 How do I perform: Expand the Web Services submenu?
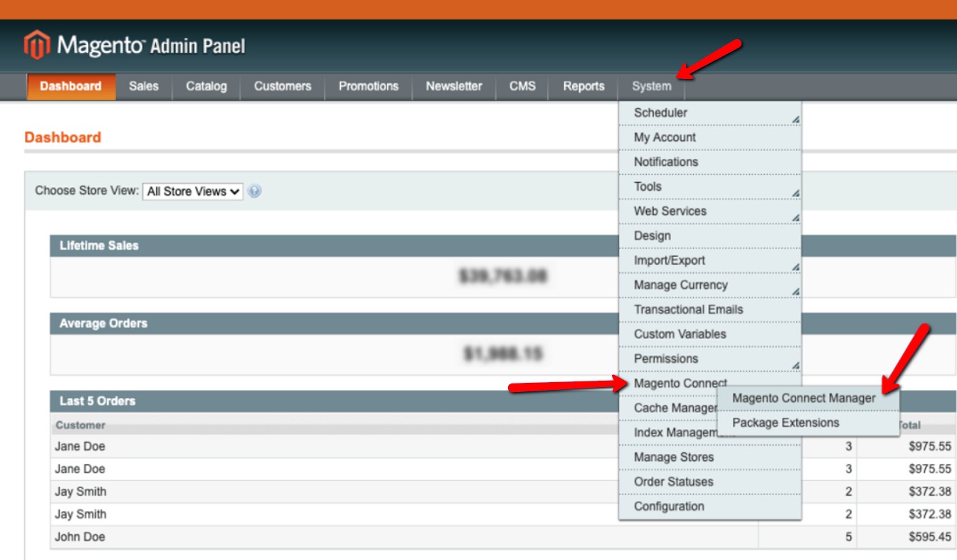coord(710,211)
